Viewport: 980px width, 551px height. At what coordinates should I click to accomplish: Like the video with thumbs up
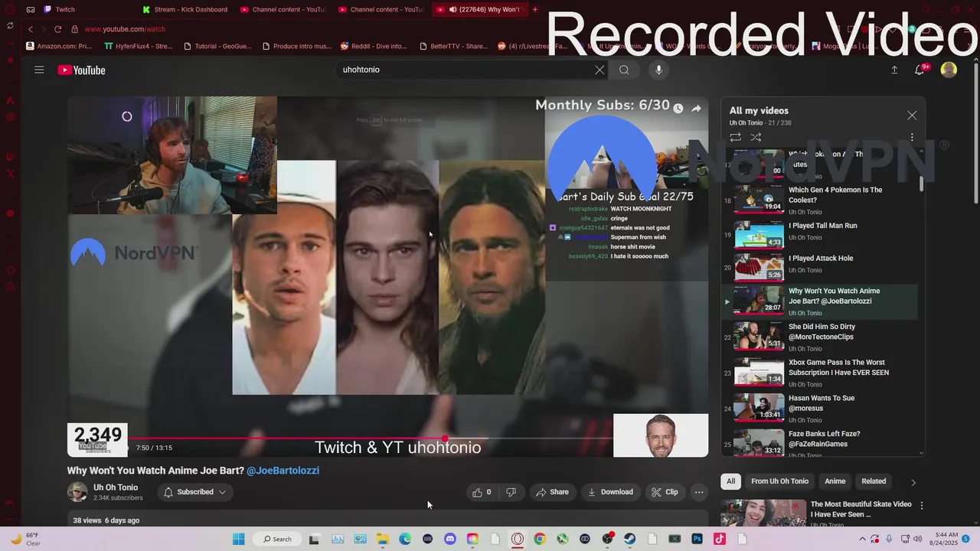point(482,492)
